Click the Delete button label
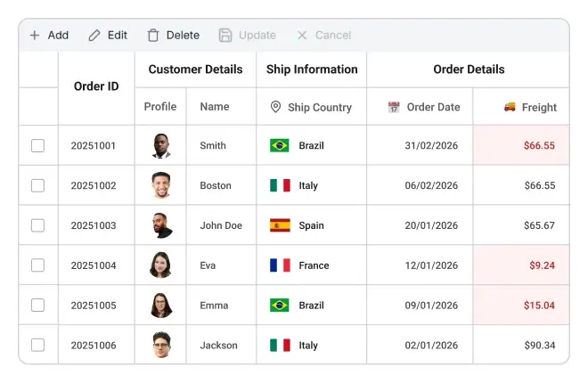This screenshot has width=588, height=383. 183,36
